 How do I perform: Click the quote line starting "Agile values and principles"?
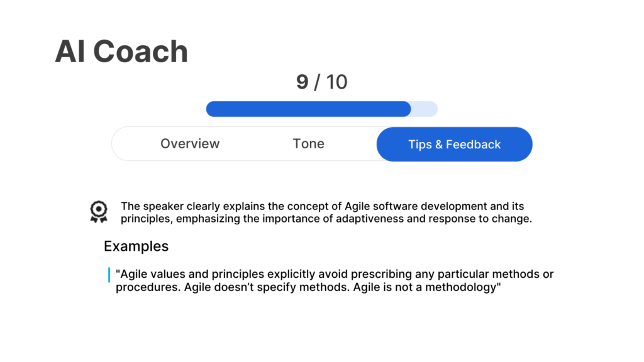[335, 275]
